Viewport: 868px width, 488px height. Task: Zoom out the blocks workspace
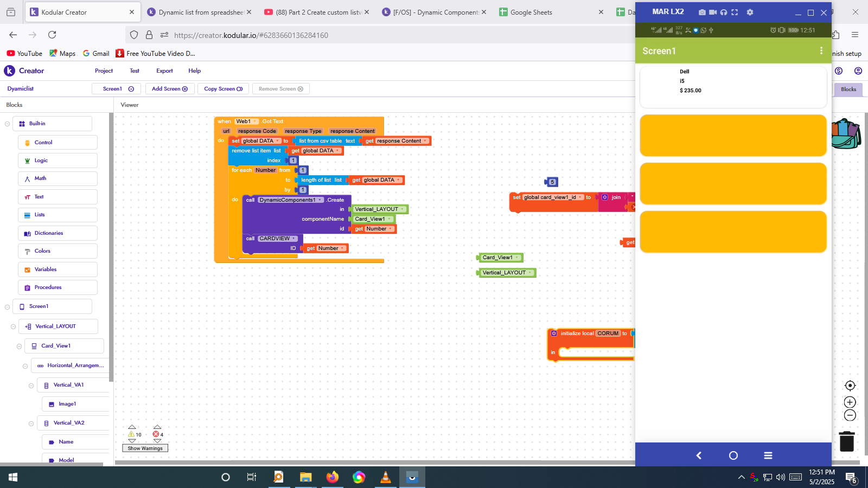pyautogui.click(x=850, y=415)
